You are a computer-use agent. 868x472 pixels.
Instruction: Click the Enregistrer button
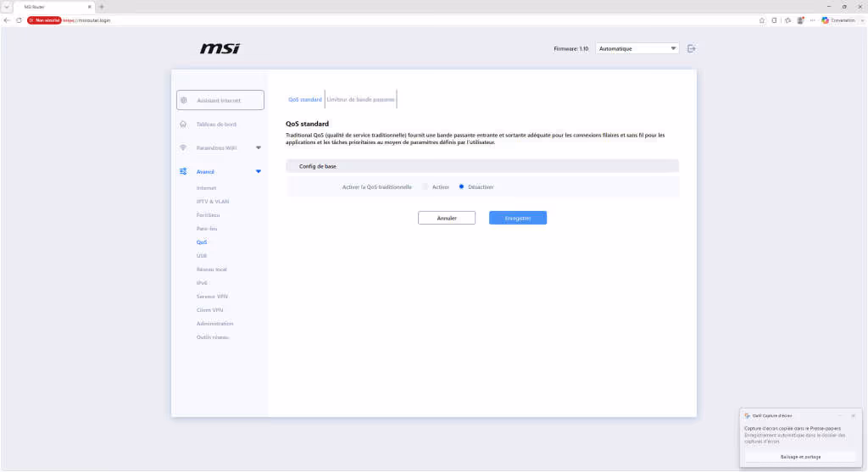[x=518, y=218]
